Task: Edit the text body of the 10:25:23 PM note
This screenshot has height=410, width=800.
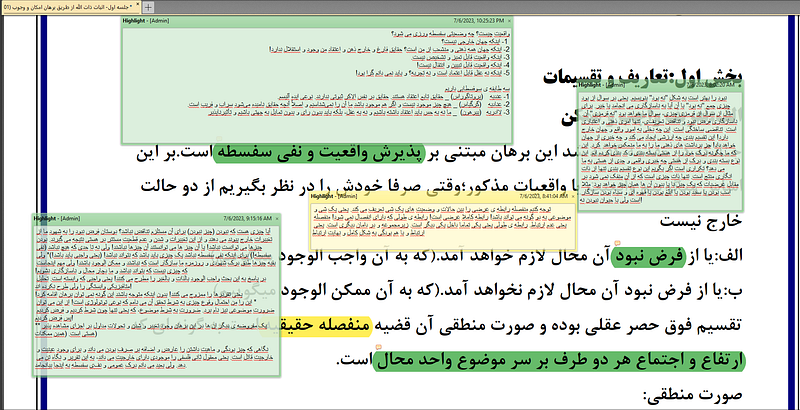Action: [x=316, y=84]
